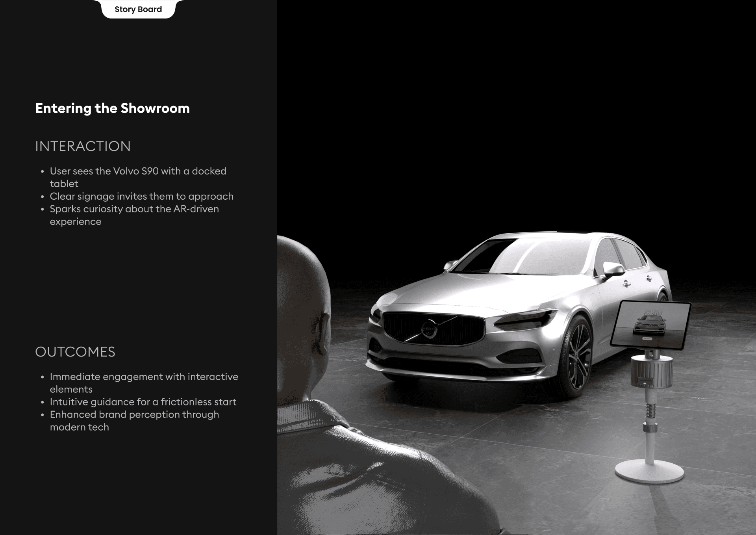Click the INTERACTION section heading
This screenshot has width=756, height=535.
pos(83,146)
